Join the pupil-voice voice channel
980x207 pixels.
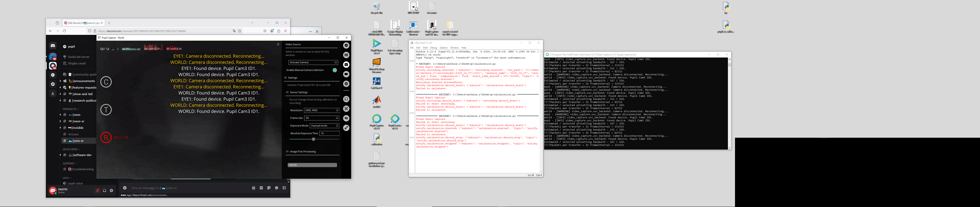(x=75, y=183)
